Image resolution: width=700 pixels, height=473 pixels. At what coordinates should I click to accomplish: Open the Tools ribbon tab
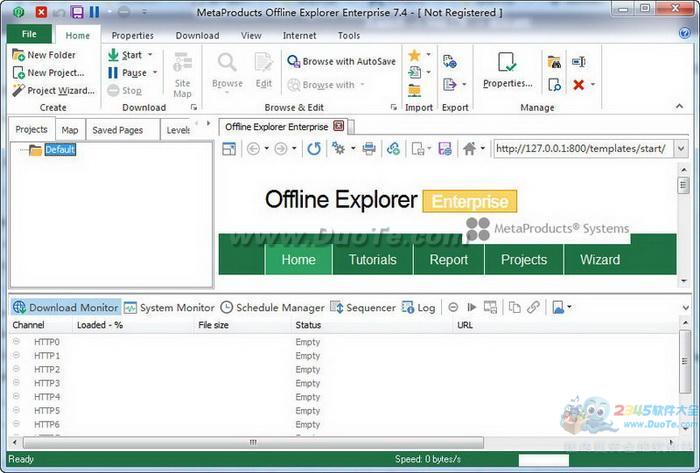coord(349,35)
